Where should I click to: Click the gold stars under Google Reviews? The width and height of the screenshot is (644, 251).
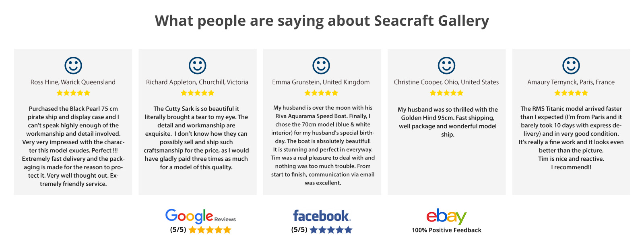pyautogui.click(x=210, y=230)
